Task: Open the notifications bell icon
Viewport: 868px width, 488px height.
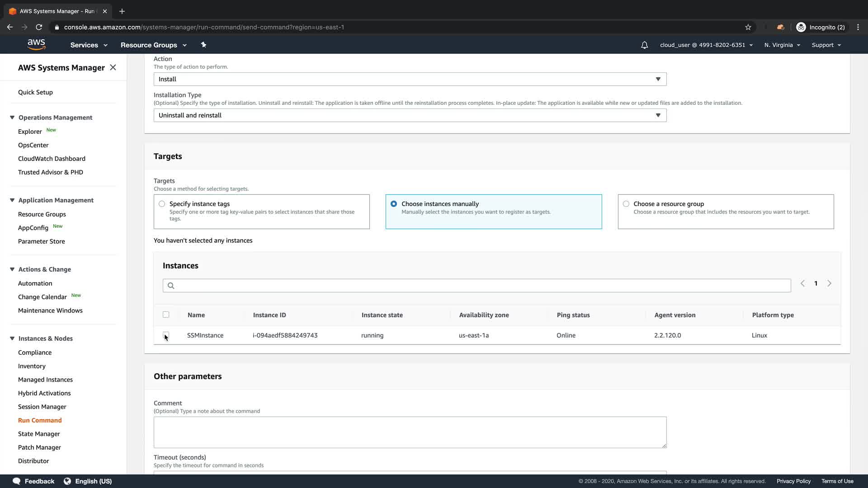Action: tap(644, 45)
